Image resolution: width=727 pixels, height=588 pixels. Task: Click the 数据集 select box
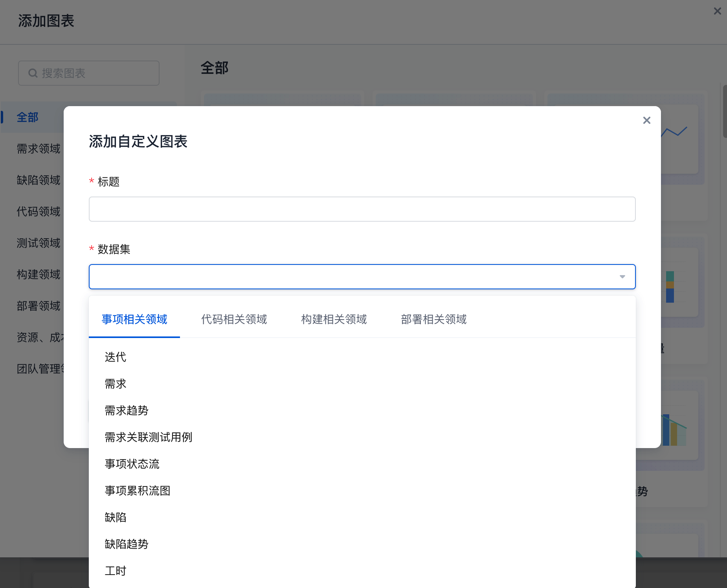[354, 277]
